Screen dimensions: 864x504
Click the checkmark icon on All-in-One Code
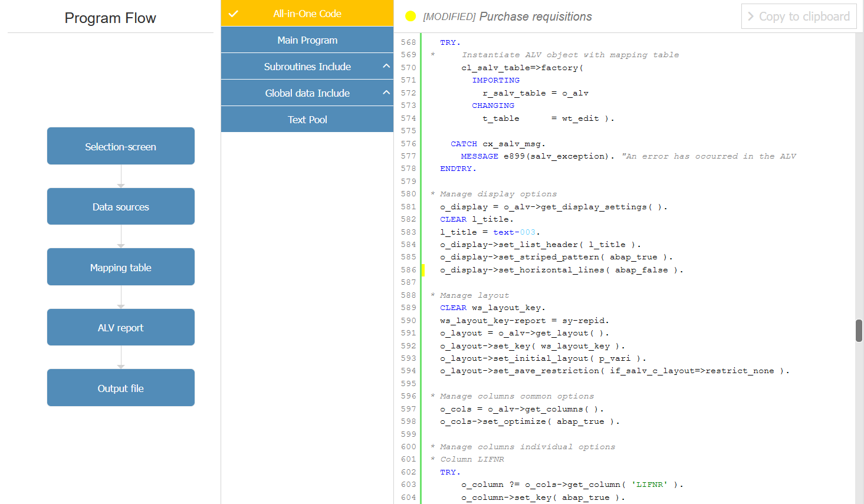click(234, 14)
